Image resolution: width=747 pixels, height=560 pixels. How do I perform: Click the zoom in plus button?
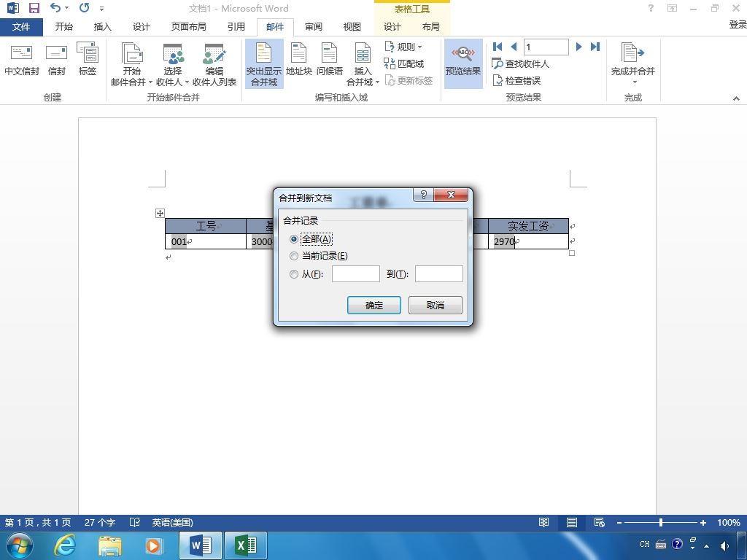(703, 522)
